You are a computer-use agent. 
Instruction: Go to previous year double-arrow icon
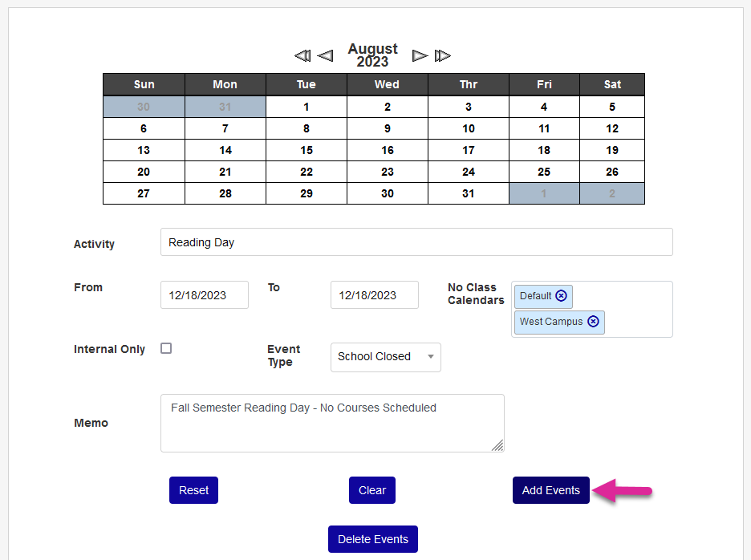click(x=302, y=55)
